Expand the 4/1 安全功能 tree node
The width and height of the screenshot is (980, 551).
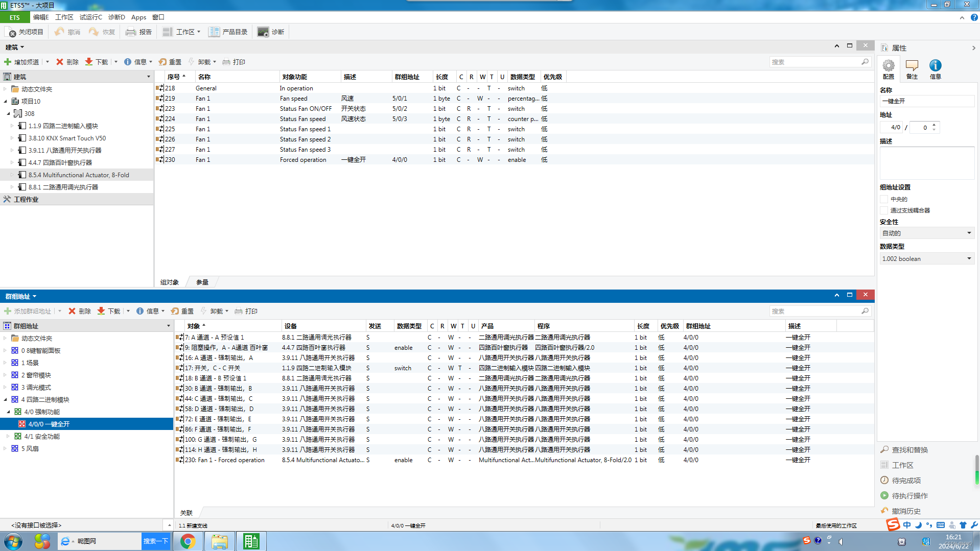pyautogui.click(x=9, y=437)
